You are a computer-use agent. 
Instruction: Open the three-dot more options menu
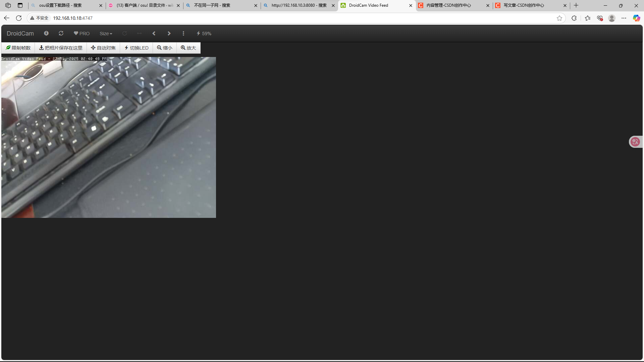pyautogui.click(x=183, y=33)
